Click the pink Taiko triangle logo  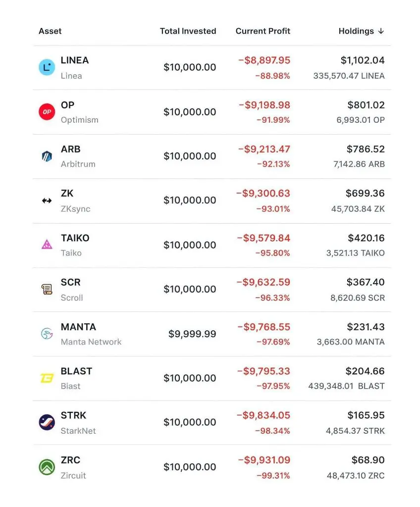pyautogui.click(x=47, y=245)
